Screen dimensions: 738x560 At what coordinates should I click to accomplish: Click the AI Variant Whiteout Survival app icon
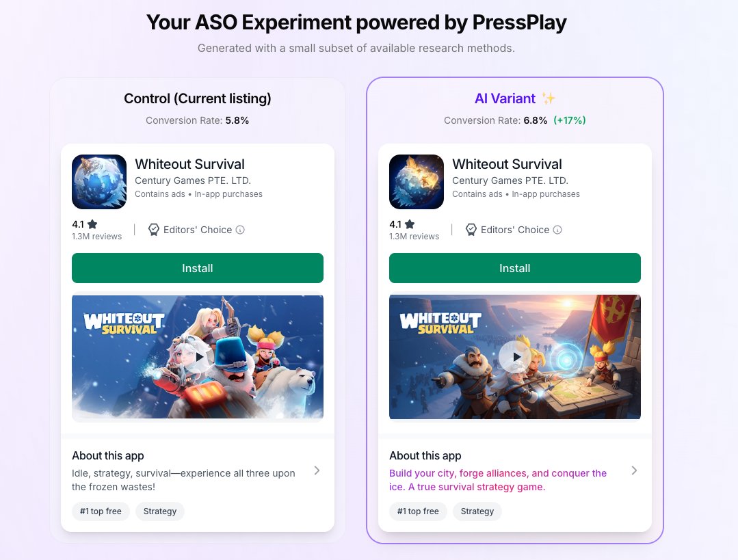416,182
